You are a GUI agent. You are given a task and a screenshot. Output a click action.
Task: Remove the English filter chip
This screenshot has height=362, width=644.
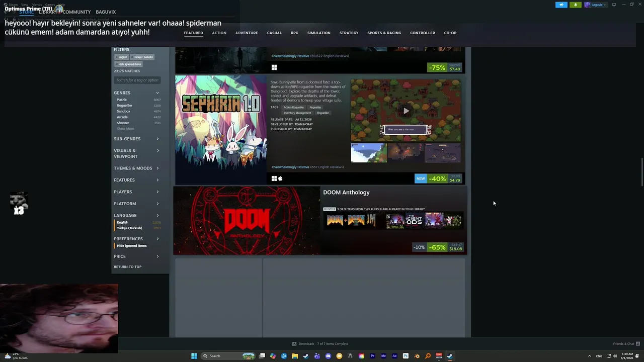(x=122, y=57)
